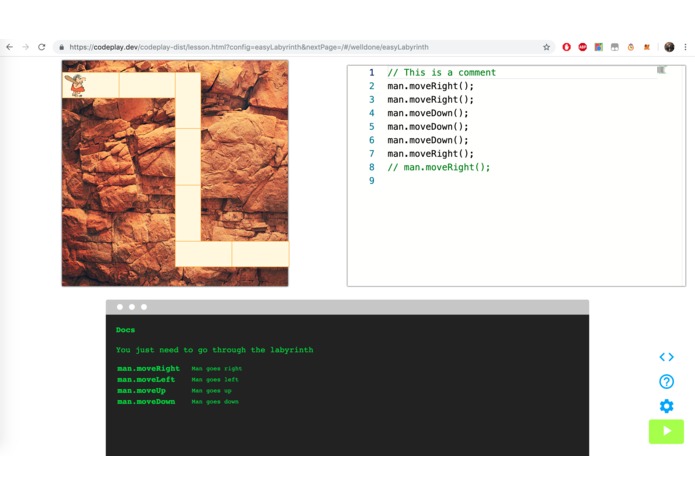
Task: Click the code brackets icon
Action: point(666,357)
